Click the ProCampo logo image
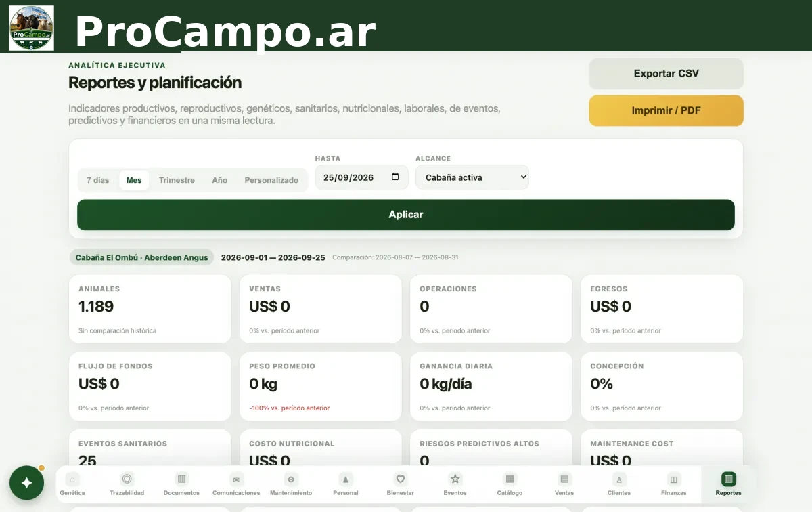 tap(31, 28)
